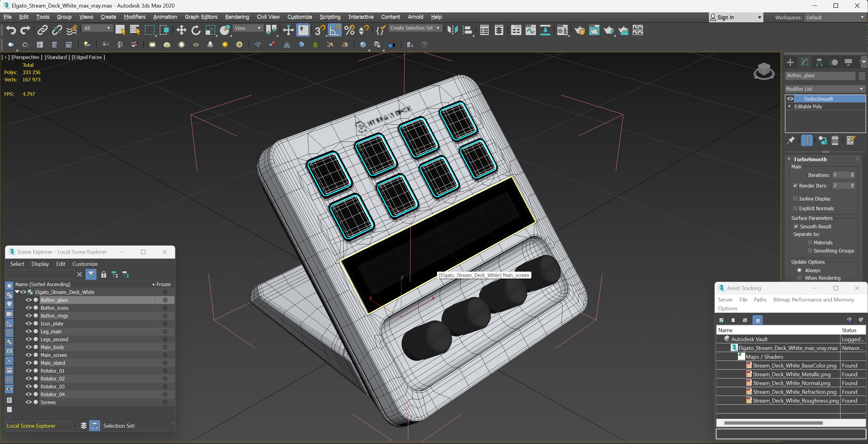Open Select by Name dialog icon
868x444 pixels.
click(x=135, y=30)
